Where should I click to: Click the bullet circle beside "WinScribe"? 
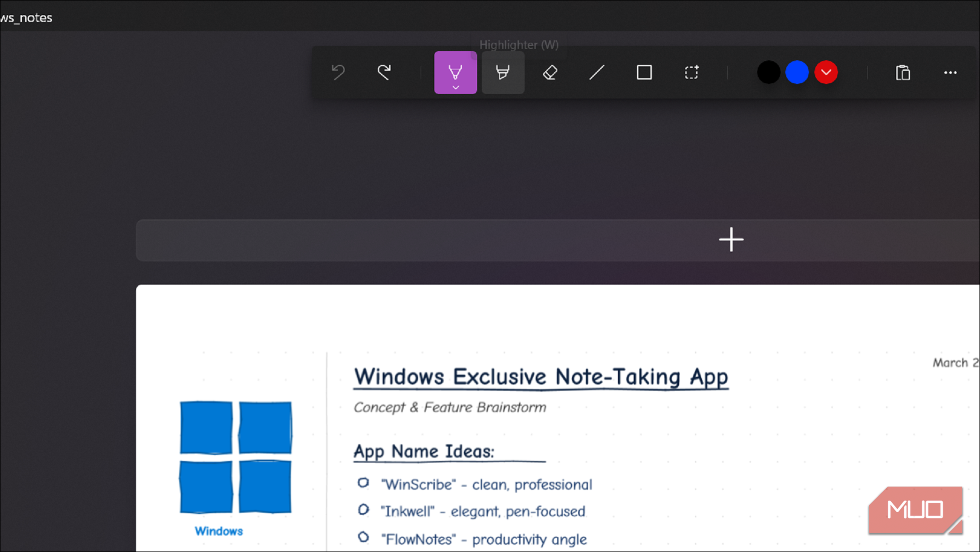[x=363, y=483]
